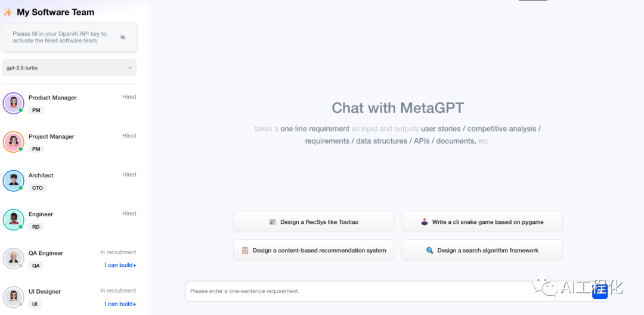Click the dropdown chevron in model selector
The height and width of the screenshot is (315, 644).
click(130, 68)
